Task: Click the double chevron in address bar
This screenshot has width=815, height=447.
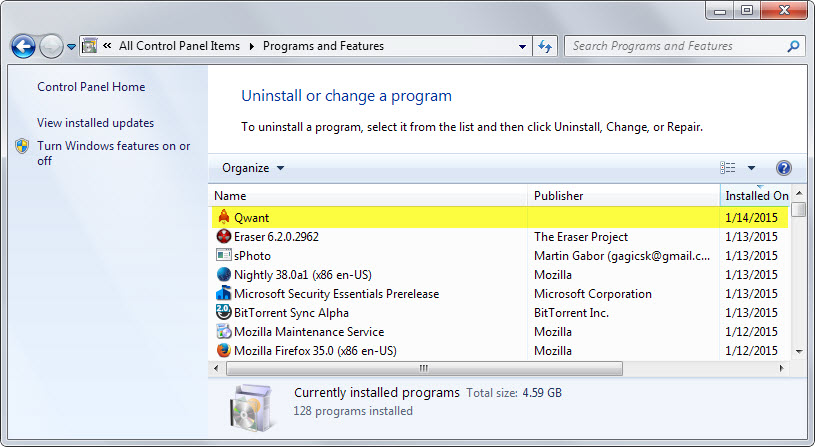Action: click(x=107, y=46)
